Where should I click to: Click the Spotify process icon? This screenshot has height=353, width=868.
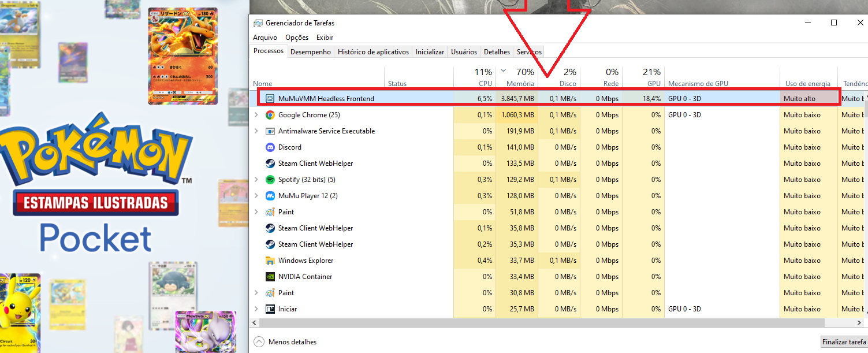tap(270, 180)
